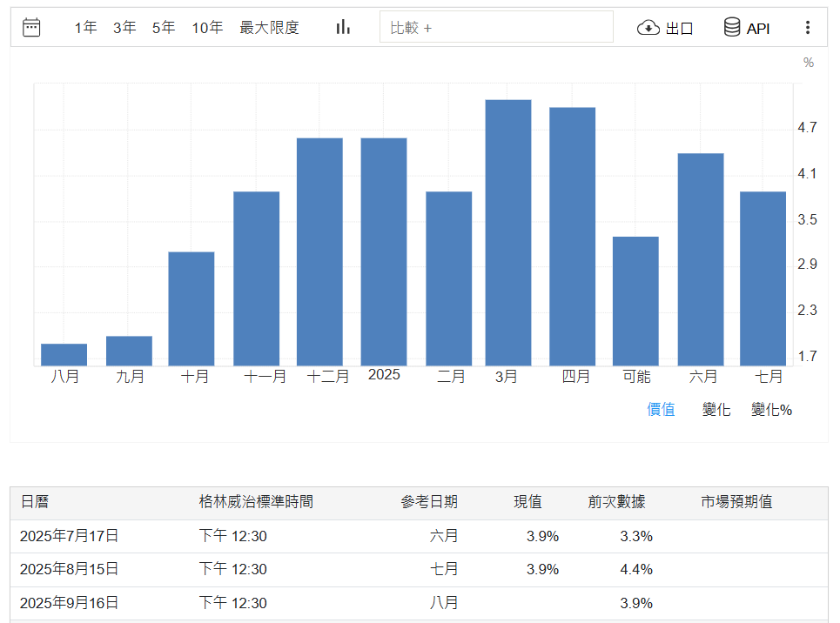The height and width of the screenshot is (623, 840).
Task: Open the three-dot more options menu
Action: point(807,27)
